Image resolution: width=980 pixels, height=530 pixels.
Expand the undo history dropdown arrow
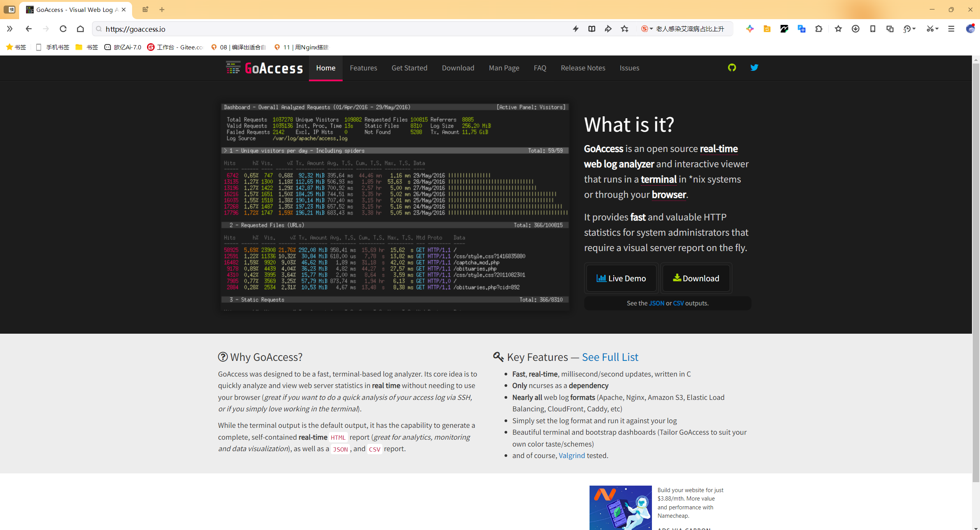tap(914, 29)
